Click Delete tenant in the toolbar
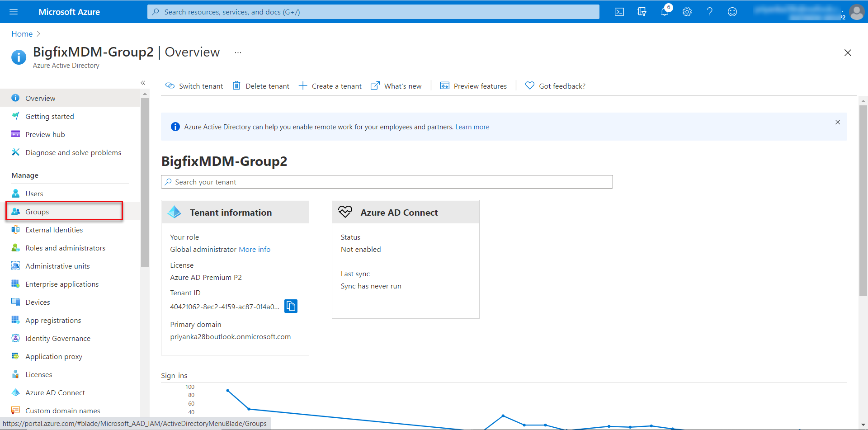This screenshot has width=868, height=430. click(x=261, y=86)
